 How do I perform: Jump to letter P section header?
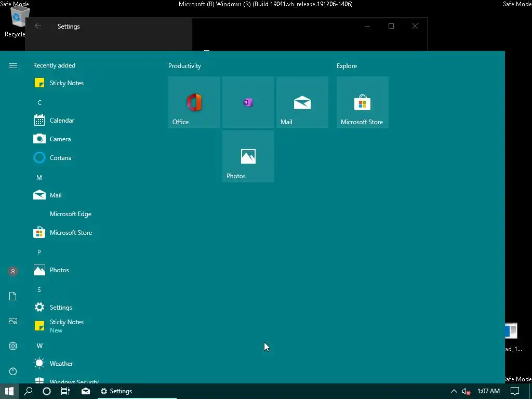click(39, 252)
